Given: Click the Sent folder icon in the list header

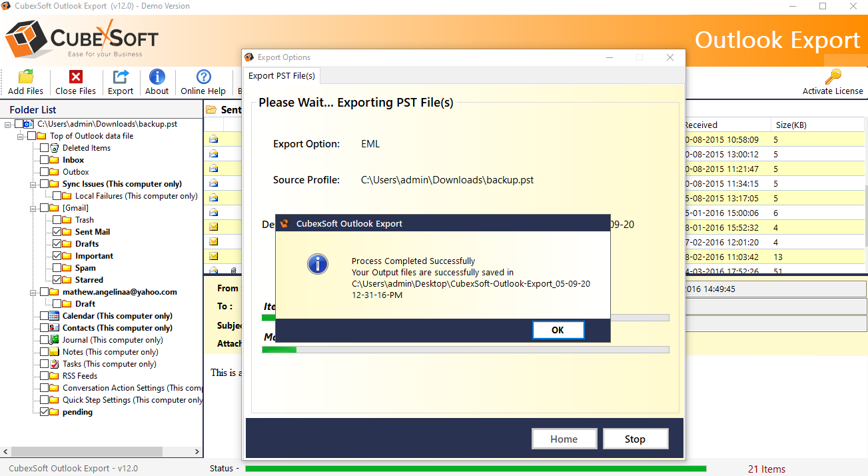Looking at the screenshot, I should (x=211, y=110).
